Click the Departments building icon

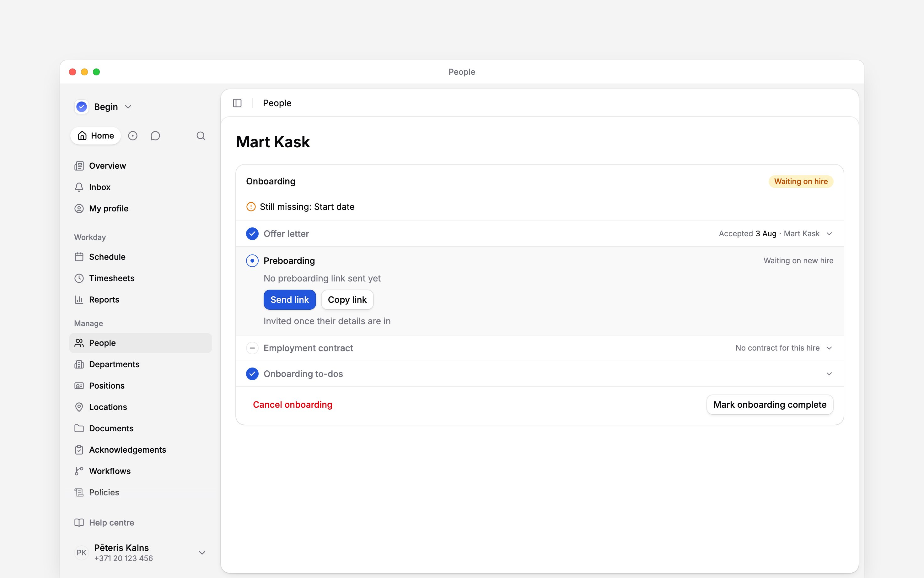pos(79,364)
